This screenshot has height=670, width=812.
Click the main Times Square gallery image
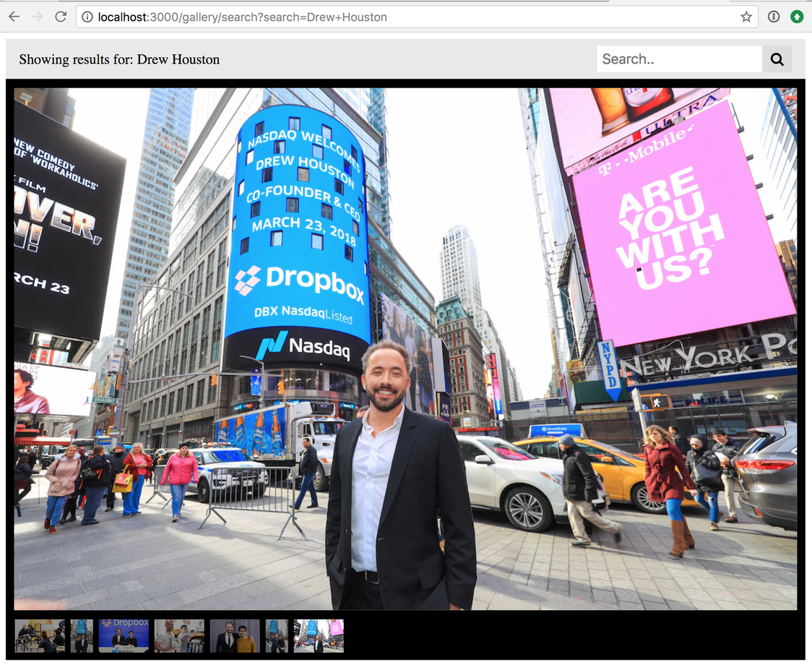coord(405,348)
